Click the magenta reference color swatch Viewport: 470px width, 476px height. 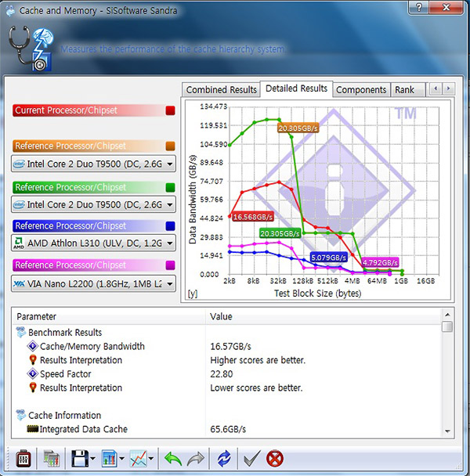point(170,265)
